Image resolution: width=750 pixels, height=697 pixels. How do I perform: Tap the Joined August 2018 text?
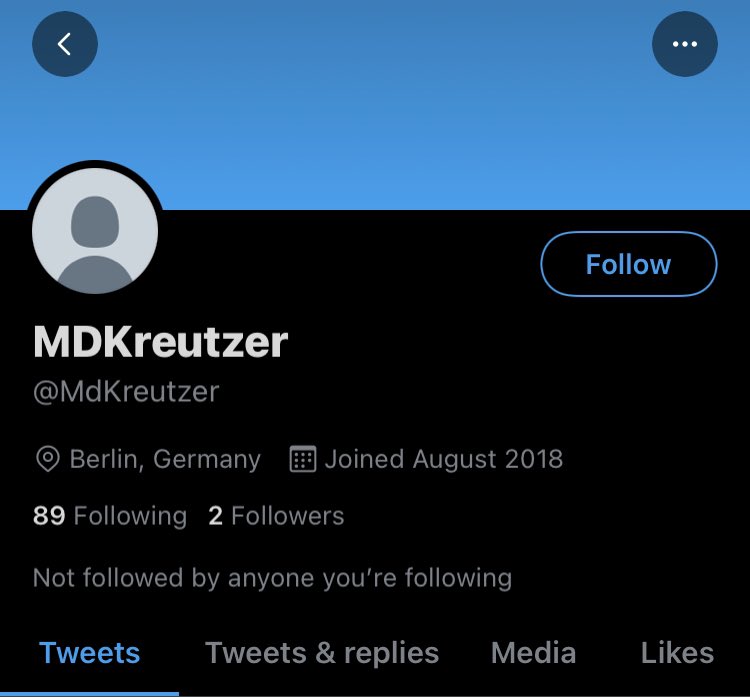tap(443, 459)
